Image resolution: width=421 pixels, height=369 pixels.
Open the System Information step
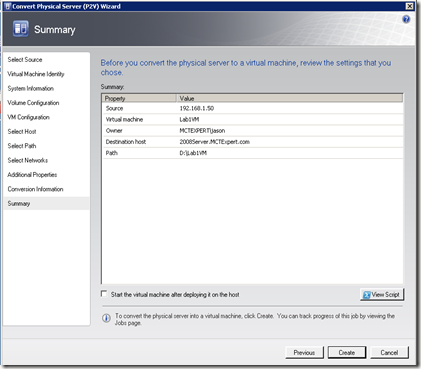click(x=31, y=88)
